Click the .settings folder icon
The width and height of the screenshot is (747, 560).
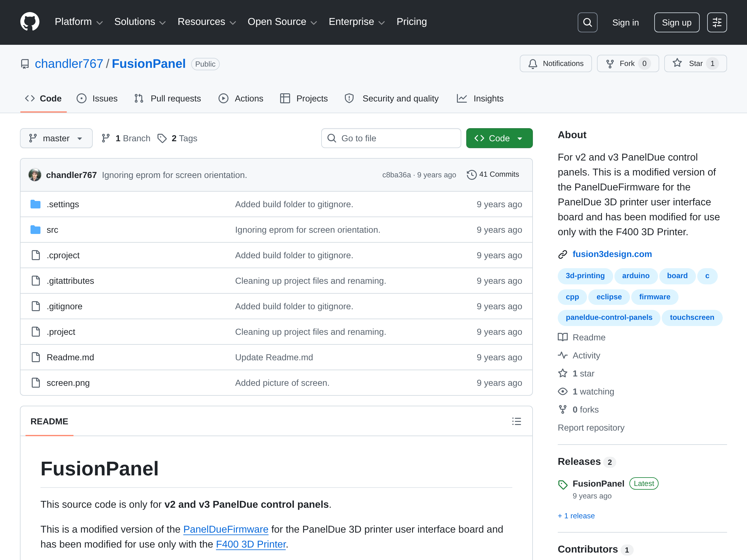point(35,204)
